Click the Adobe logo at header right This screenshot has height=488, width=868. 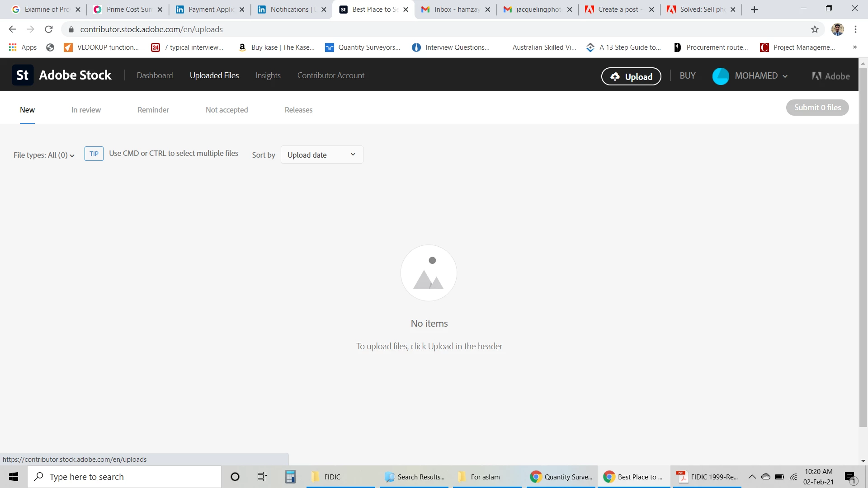pos(831,76)
